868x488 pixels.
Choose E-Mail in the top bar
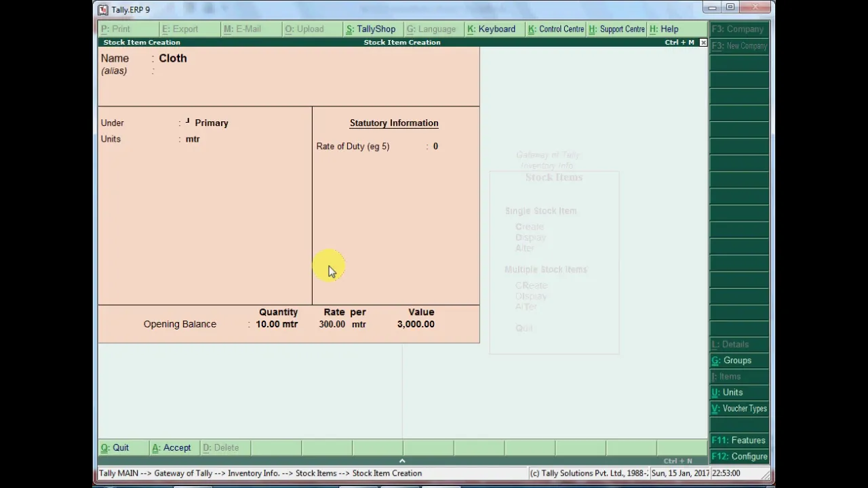coord(251,29)
